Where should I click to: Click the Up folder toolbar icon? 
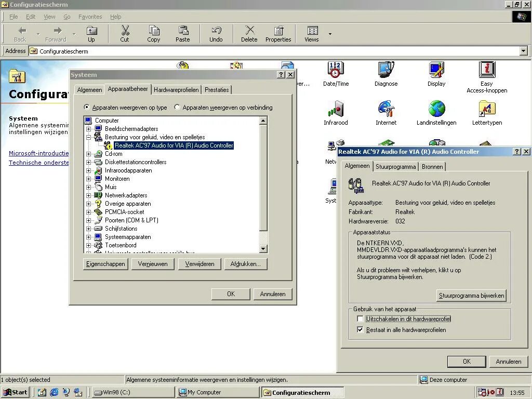click(x=91, y=34)
